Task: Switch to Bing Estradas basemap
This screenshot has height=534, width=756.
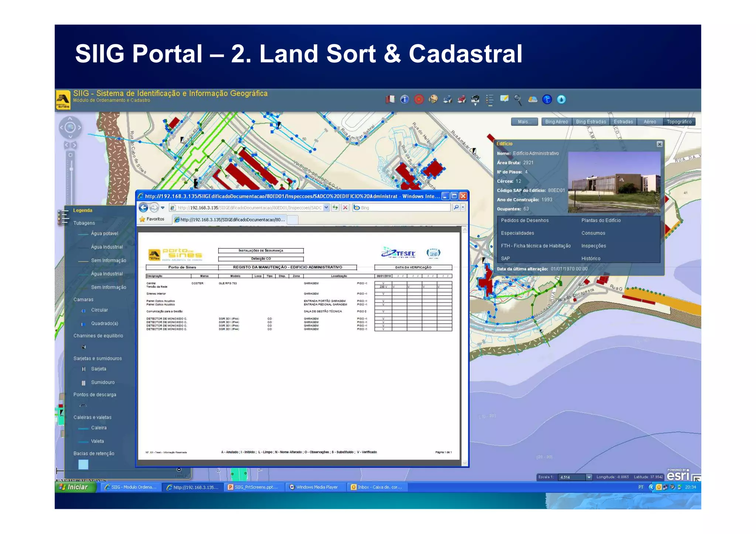Action: [591, 122]
